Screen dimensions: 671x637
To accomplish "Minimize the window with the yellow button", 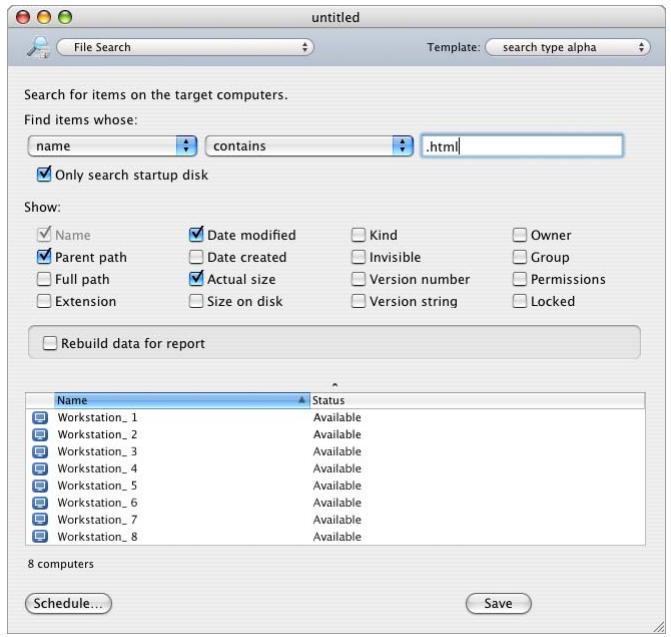I will click(x=44, y=17).
